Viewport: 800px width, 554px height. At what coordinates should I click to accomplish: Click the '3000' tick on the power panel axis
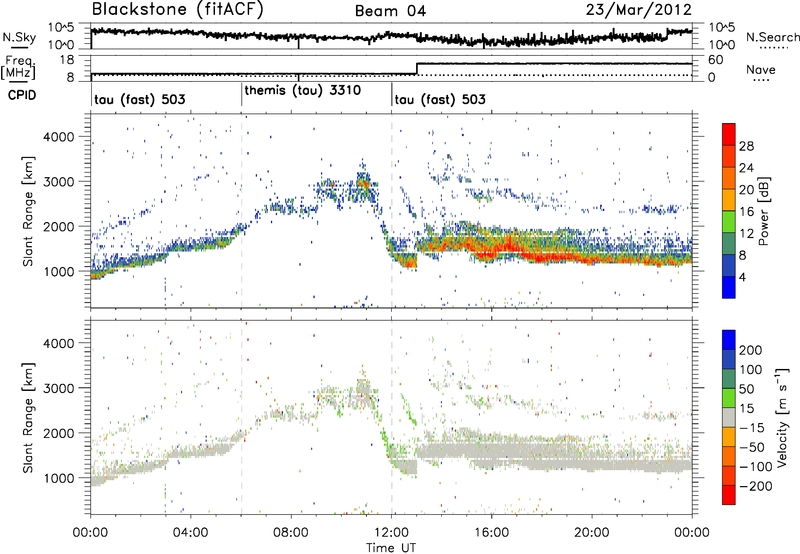coord(58,182)
